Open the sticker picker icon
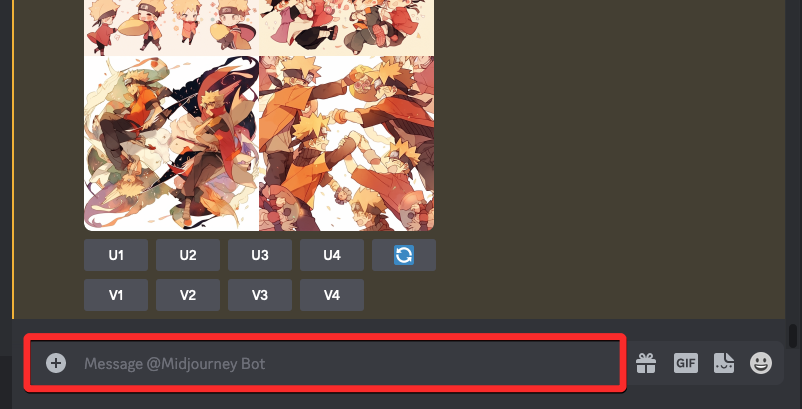 [x=724, y=363]
